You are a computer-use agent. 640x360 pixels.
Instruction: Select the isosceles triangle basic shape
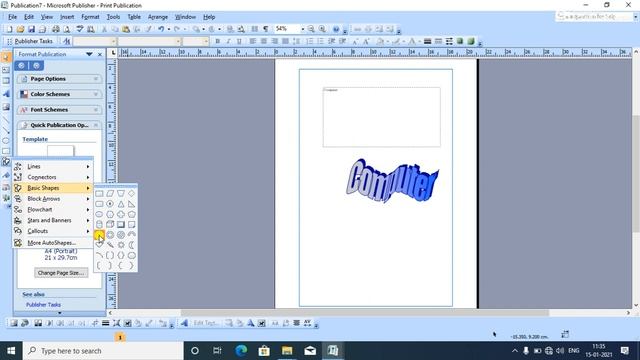(121, 204)
